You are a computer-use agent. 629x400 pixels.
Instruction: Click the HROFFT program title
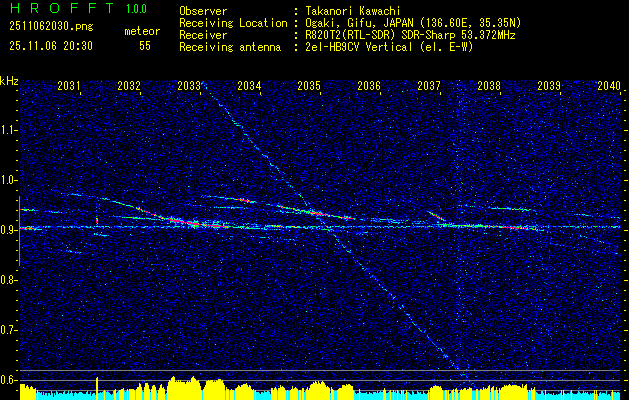coord(64,8)
